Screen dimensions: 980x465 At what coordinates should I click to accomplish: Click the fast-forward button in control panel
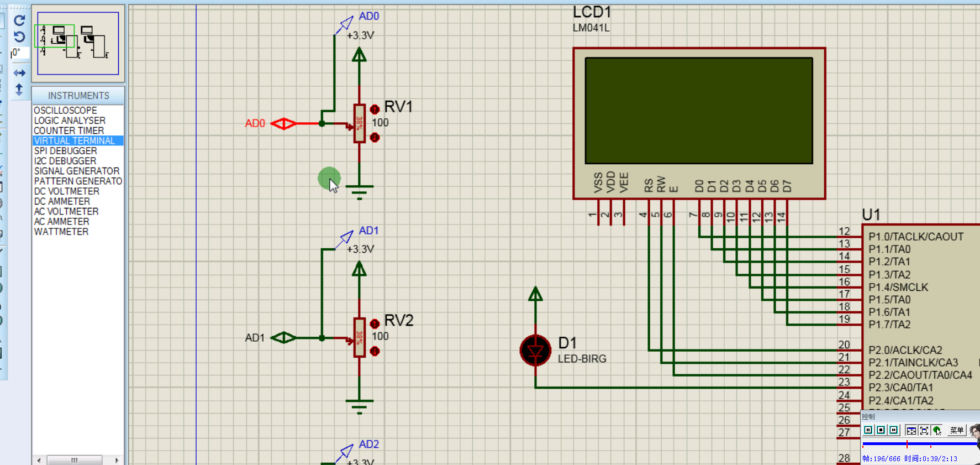(x=894, y=430)
